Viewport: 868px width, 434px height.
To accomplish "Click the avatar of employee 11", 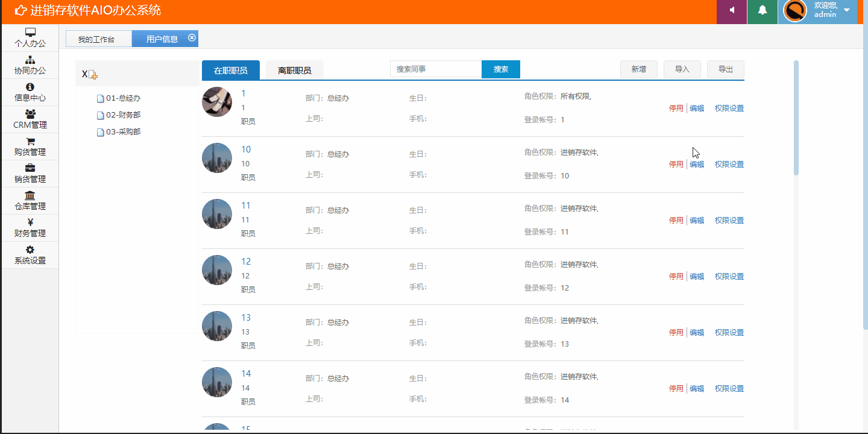I will (x=217, y=214).
